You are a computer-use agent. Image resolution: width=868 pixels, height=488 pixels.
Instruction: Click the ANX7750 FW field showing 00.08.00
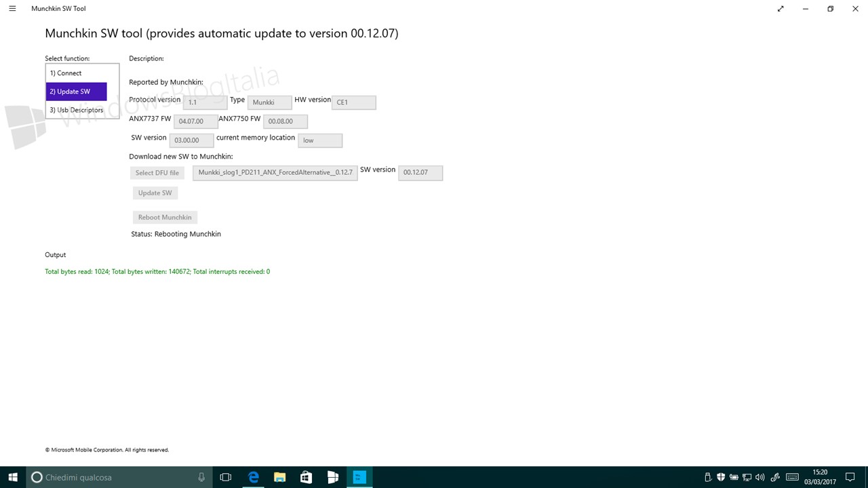pyautogui.click(x=285, y=121)
